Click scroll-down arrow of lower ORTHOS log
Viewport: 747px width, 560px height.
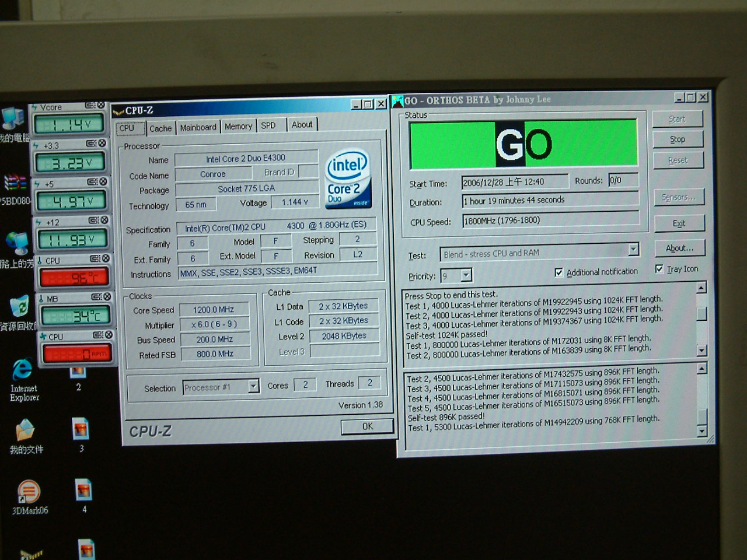tap(702, 432)
